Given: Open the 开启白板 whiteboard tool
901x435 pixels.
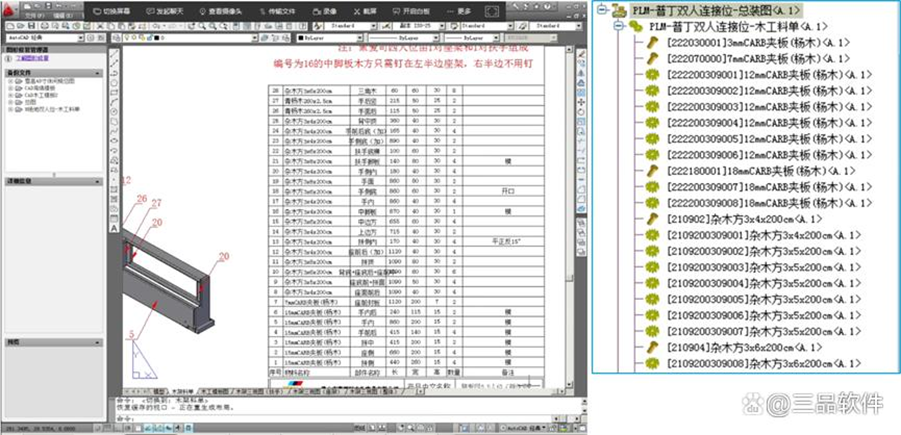Looking at the screenshot, I should pyautogui.click(x=393, y=10).
